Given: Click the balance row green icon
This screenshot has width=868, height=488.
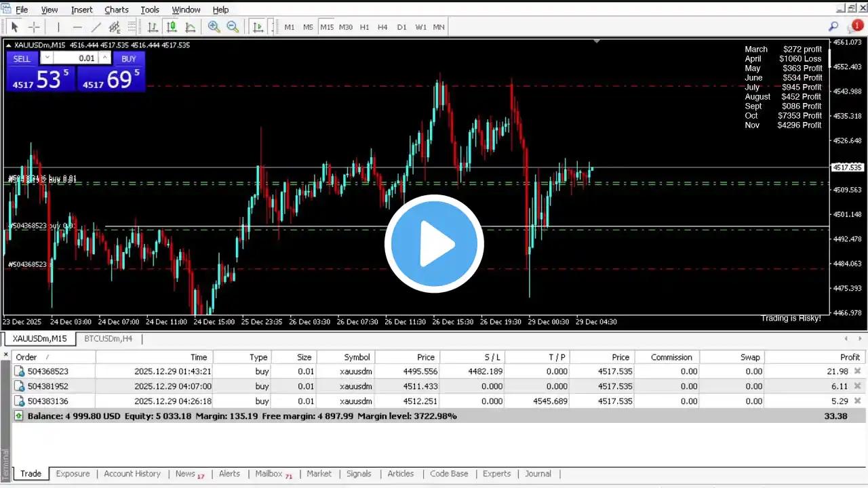Looking at the screenshot, I should coord(19,416).
